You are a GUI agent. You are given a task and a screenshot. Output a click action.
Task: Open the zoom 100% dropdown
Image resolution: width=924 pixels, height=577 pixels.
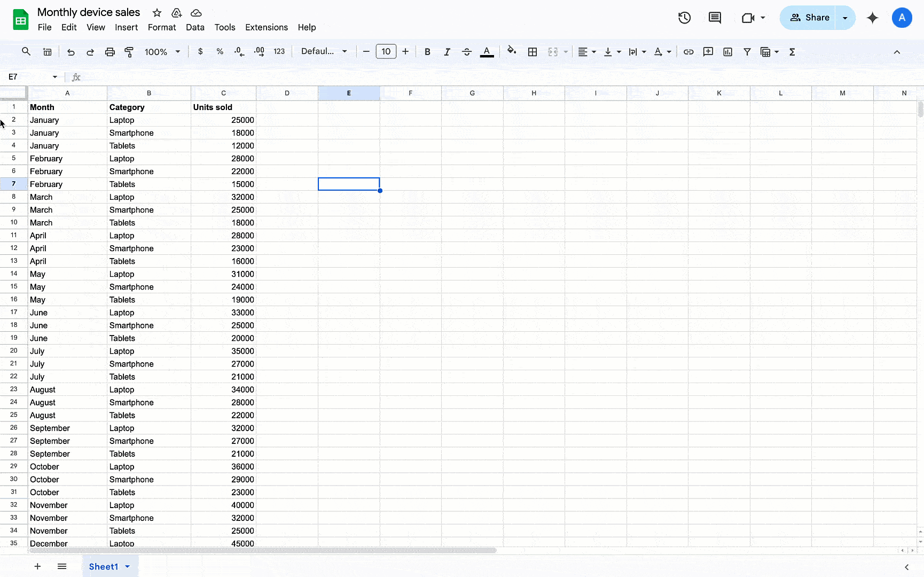point(162,52)
